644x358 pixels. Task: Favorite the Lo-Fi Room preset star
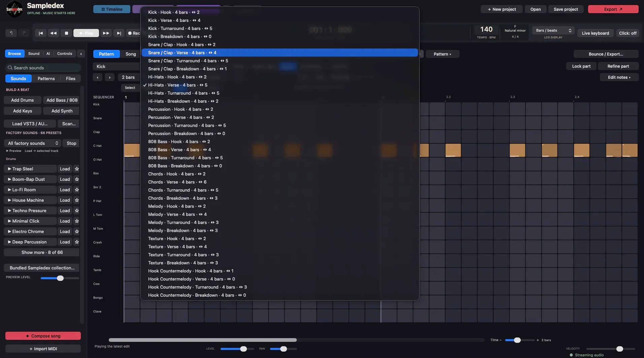click(77, 190)
